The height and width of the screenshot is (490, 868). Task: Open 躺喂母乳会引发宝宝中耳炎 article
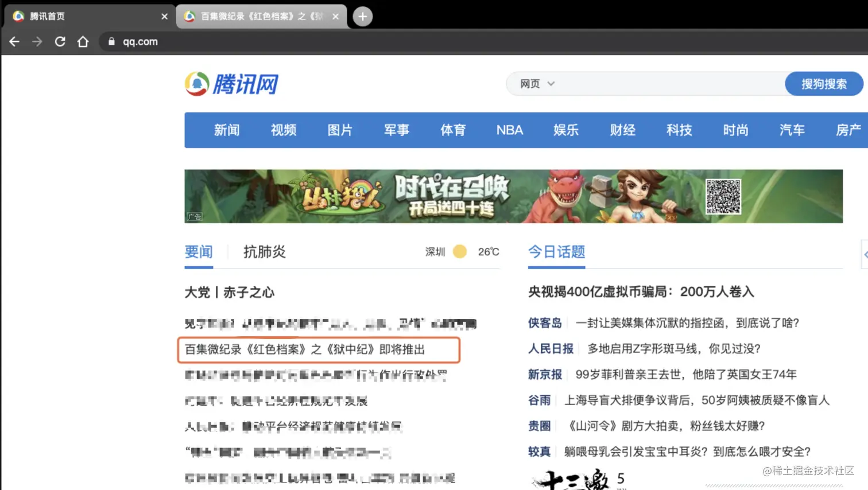point(688,452)
